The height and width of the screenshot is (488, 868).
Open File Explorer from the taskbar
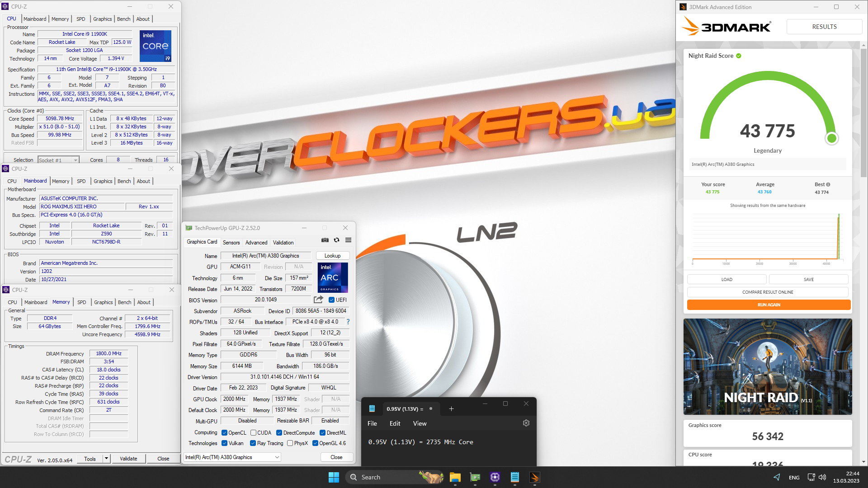tap(455, 477)
